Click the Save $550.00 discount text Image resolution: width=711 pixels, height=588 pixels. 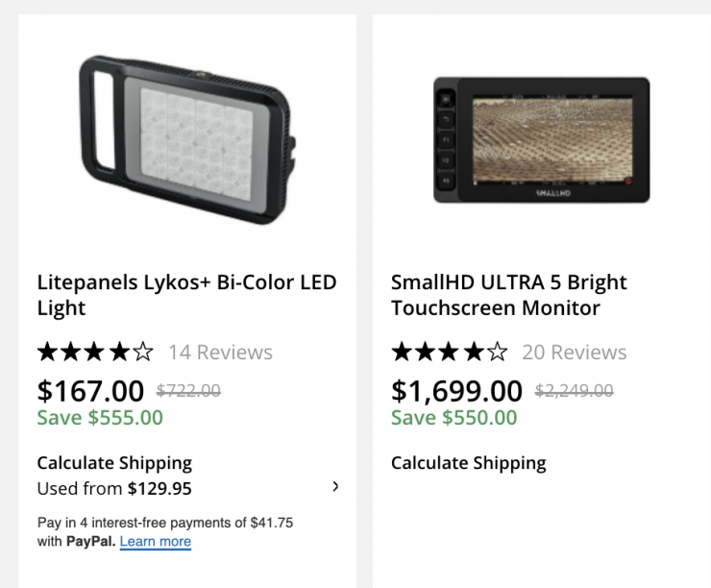454,418
